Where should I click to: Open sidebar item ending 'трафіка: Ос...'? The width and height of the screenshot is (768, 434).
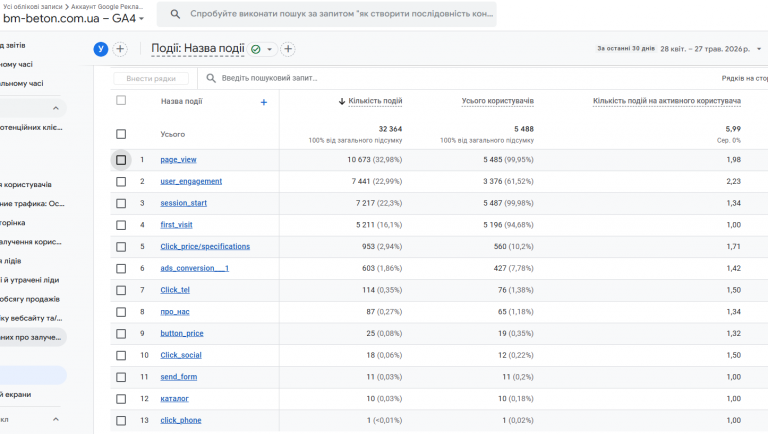click(32, 204)
